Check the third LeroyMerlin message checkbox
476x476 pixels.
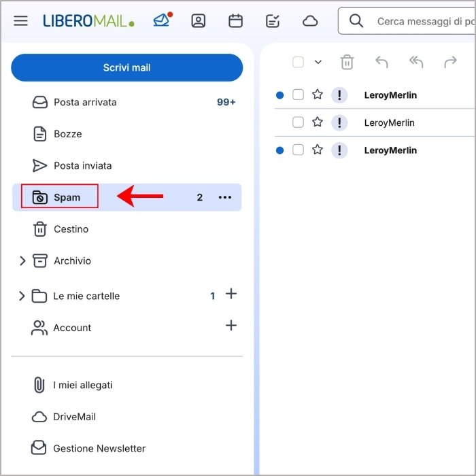(298, 150)
